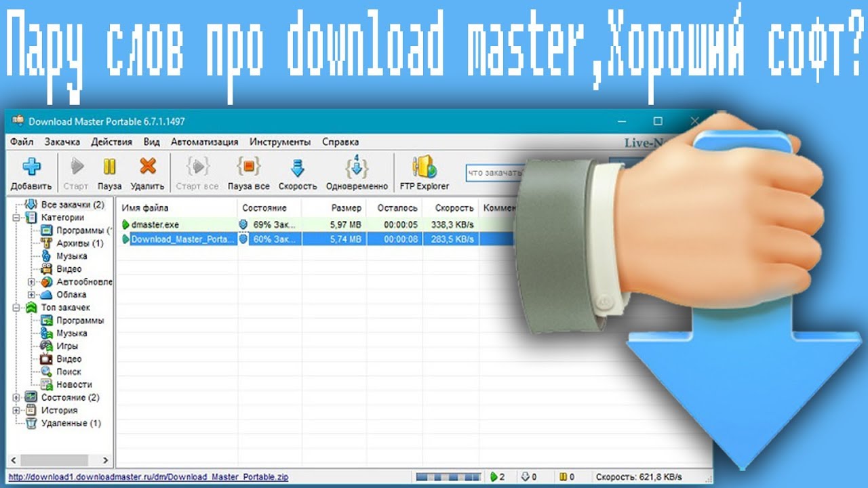Click the Пауза все toolbar icon
This screenshot has width=868, height=488.
coord(249,167)
